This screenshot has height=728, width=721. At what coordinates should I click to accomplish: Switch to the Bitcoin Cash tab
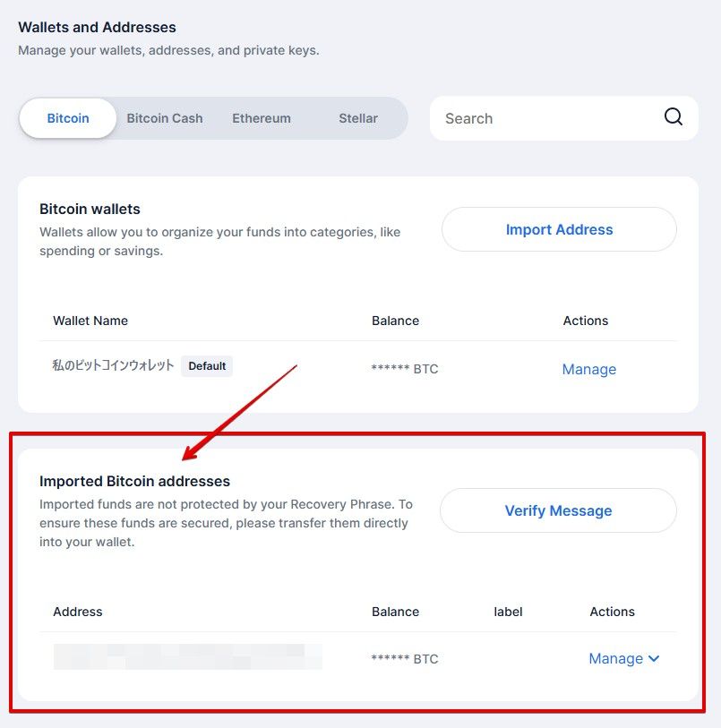(164, 118)
